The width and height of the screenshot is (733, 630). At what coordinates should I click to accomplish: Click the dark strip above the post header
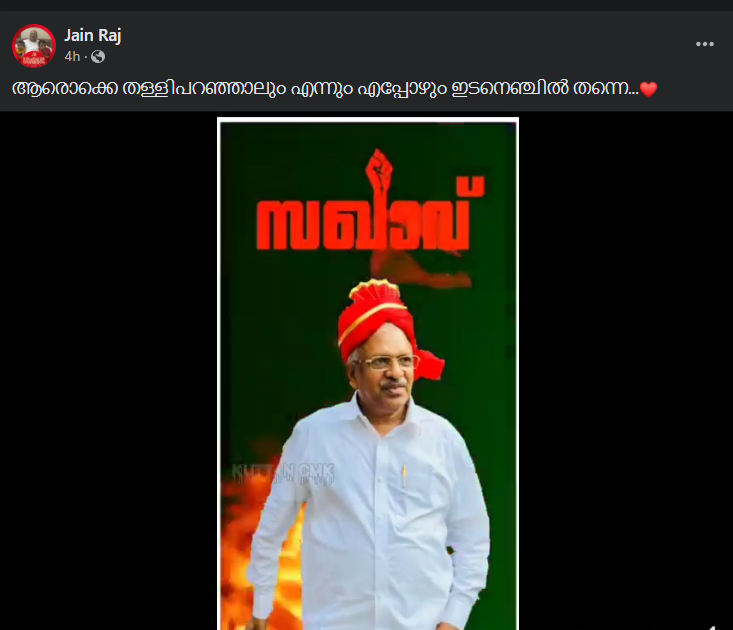coord(366,5)
